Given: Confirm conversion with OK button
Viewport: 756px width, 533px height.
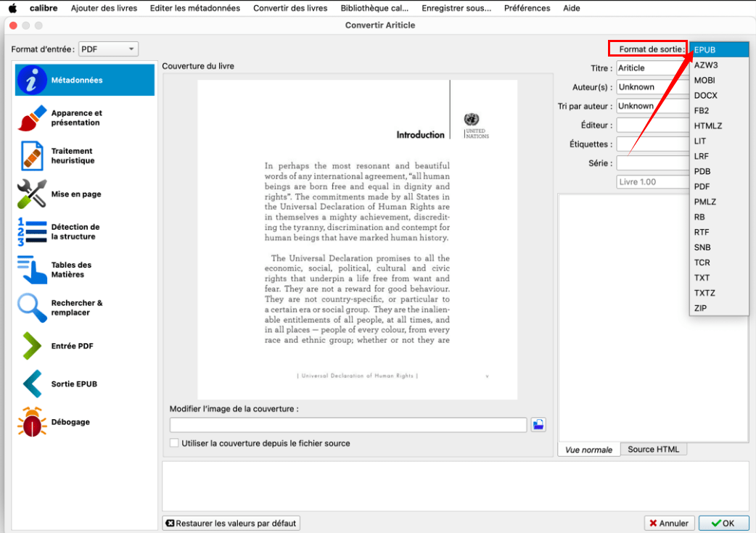Looking at the screenshot, I should [723, 524].
